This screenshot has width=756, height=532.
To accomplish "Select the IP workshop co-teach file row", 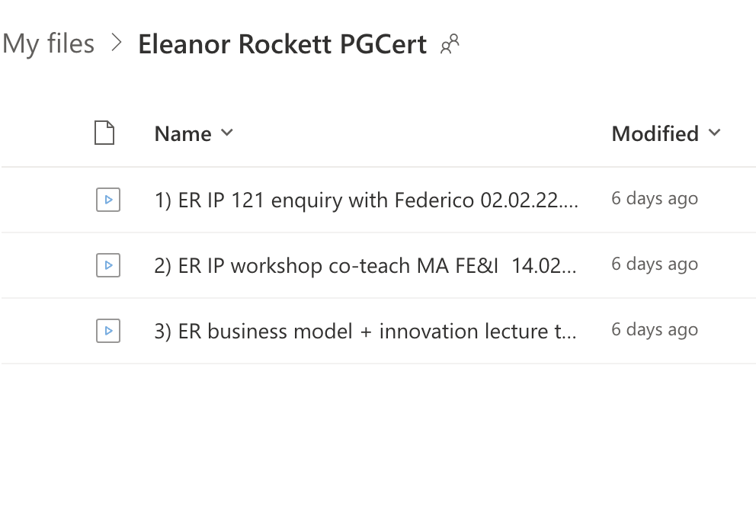I will click(46, 265).
